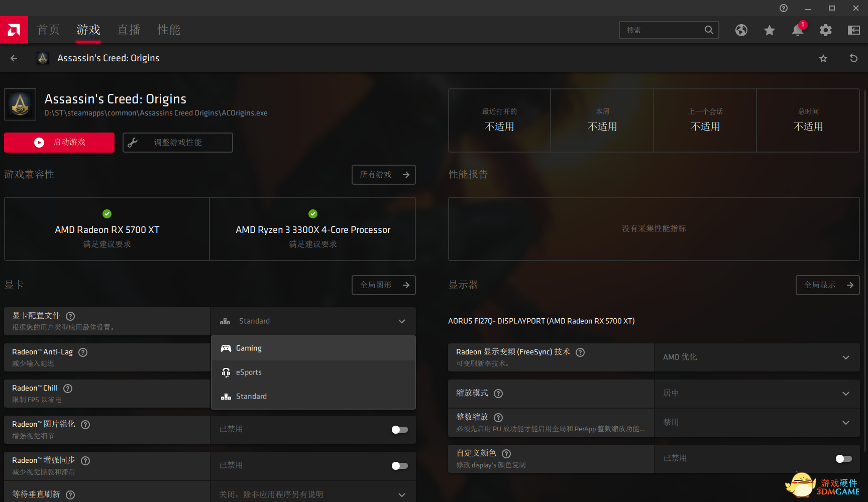Click the 没有采集性能指标 message
The height and width of the screenshot is (502, 868).
654,228
